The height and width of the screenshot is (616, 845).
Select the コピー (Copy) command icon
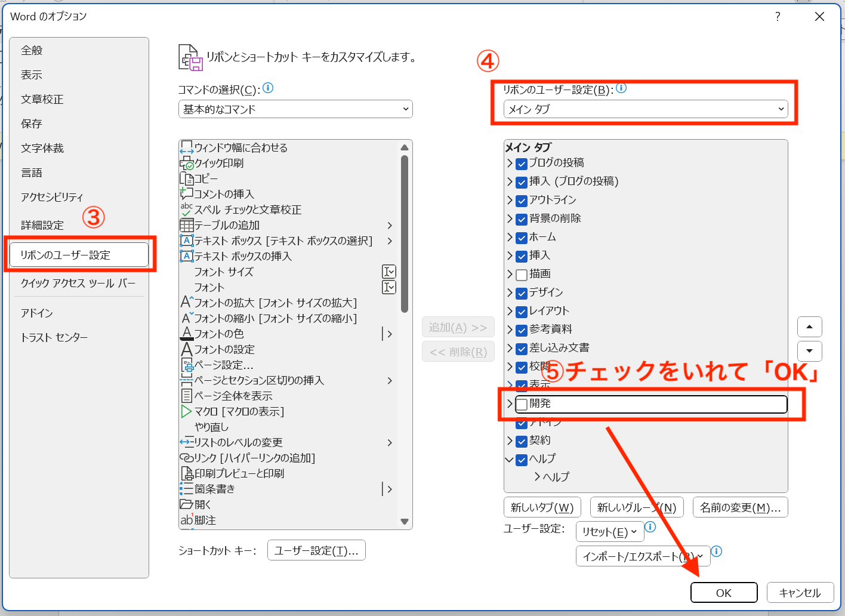click(186, 178)
